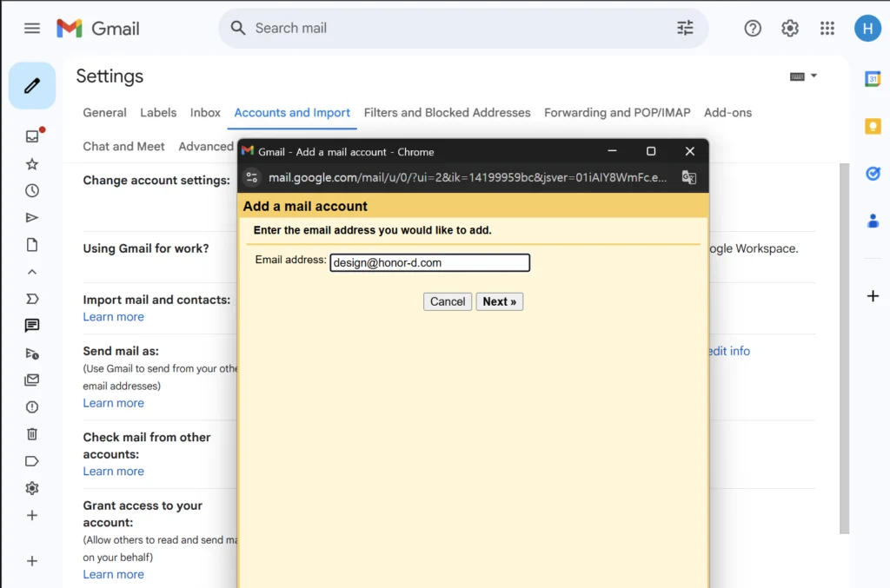Click the translate icon in popup address bar
890x588 pixels.
[x=688, y=177]
